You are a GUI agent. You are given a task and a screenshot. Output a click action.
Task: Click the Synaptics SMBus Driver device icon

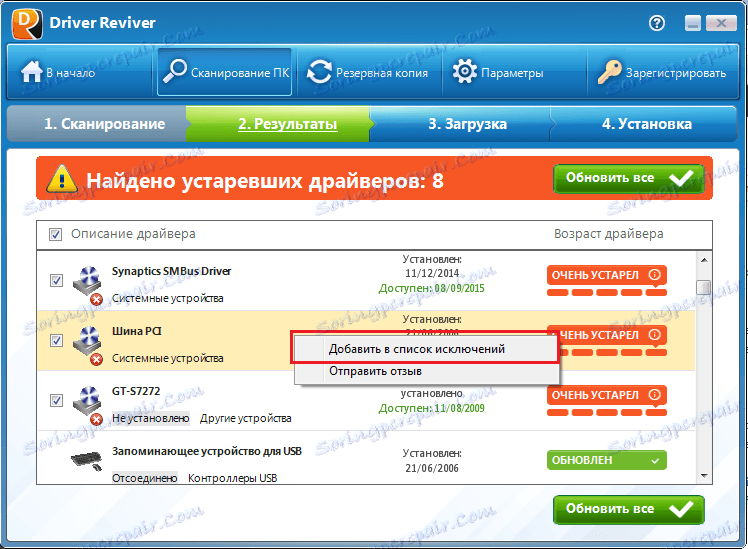[88, 285]
